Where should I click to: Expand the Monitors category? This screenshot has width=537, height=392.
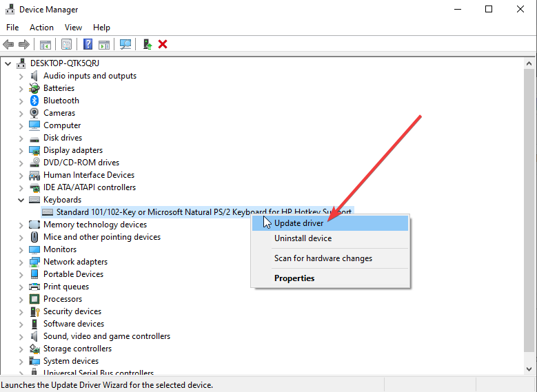(x=21, y=249)
